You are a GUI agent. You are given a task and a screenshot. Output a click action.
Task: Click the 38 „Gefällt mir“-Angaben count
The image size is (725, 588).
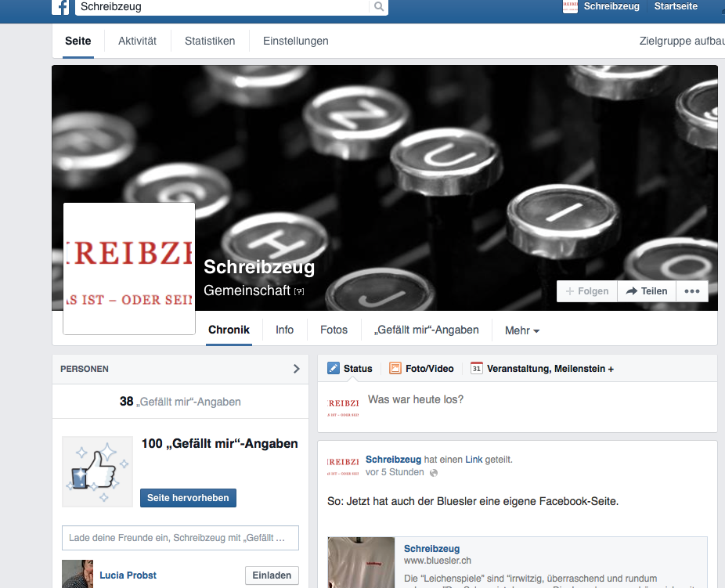point(180,402)
